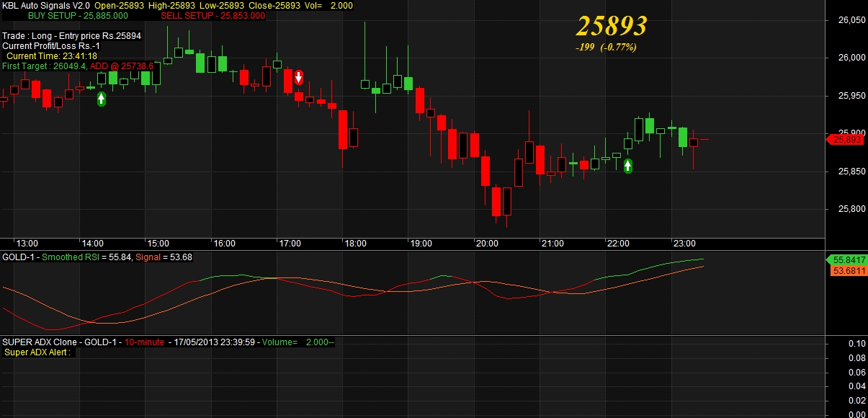Screen dimensions: 868x418
Task: Click the 0.06 ADX axis label
Action: [857, 372]
